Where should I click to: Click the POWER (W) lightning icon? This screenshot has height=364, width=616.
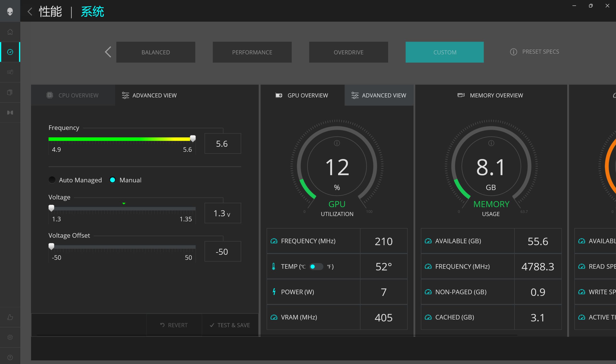pyautogui.click(x=274, y=292)
